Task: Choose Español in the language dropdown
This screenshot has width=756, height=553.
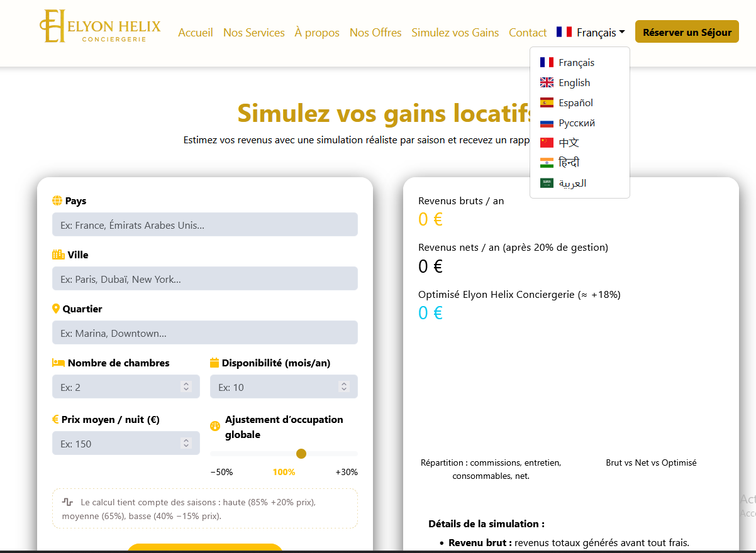Action: point(575,103)
